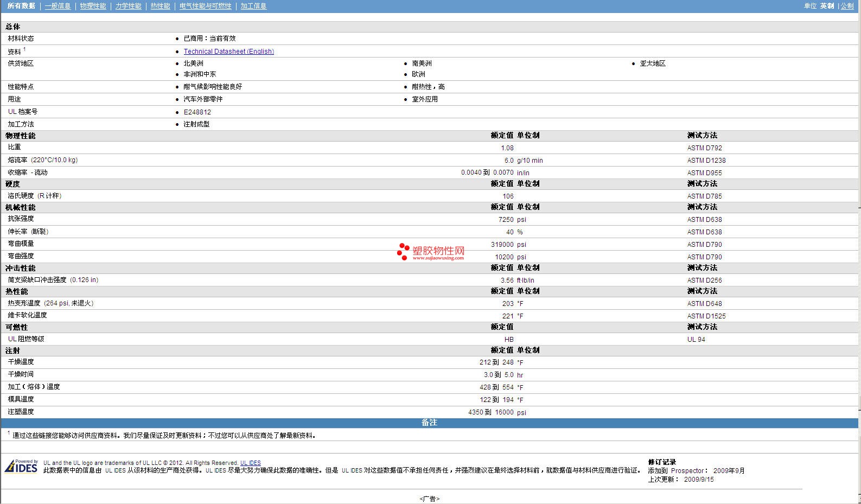Click the 备注 notes header bar
861x504 pixels.
click(429, 423)
